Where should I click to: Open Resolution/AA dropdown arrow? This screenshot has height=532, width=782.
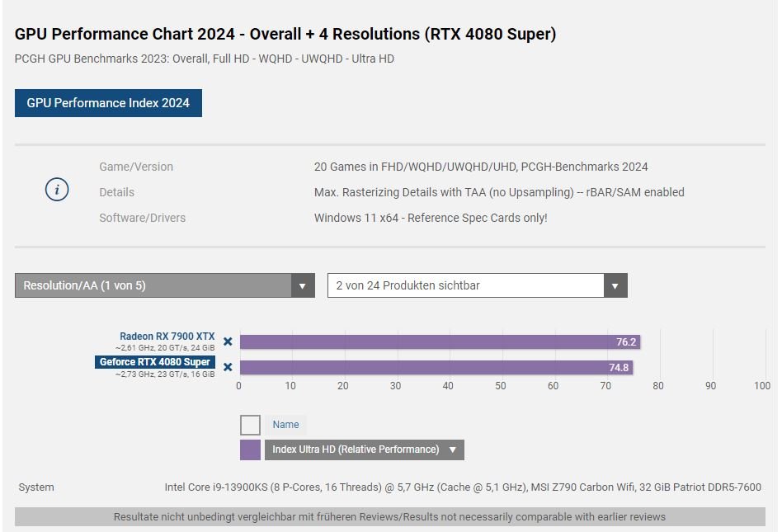pos(302,285)
